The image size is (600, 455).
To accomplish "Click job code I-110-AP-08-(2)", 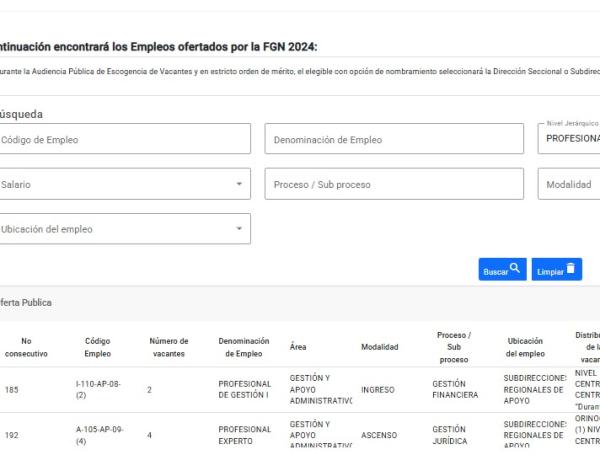I will pos(98,389).
